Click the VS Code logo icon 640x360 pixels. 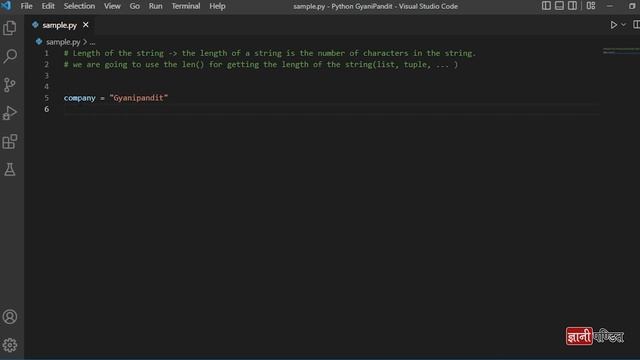click(x=6, y=6)
